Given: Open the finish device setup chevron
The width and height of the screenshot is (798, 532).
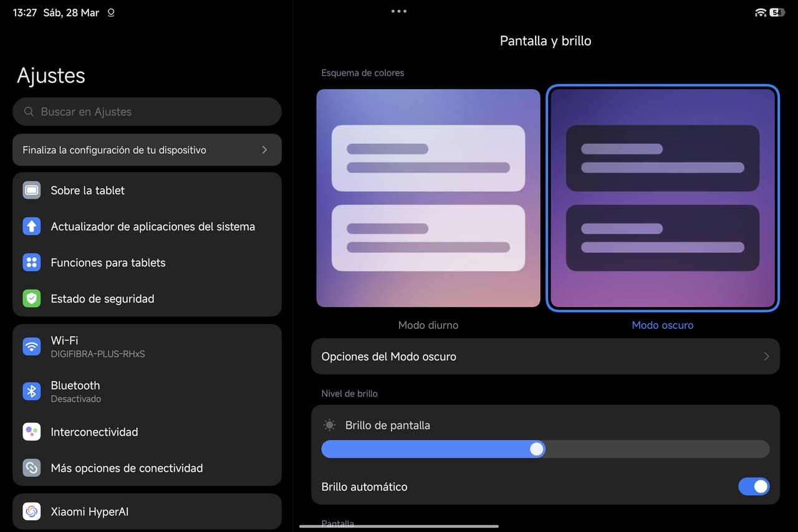Looking at the screenshot, I should click(264, 150).
